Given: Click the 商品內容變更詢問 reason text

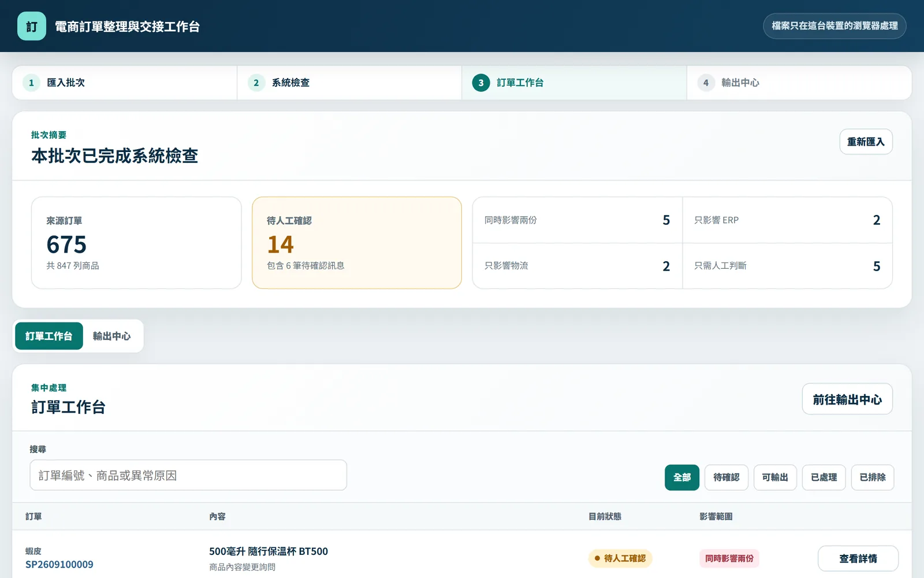Looking at the screenshot, I should pos(242,567).
